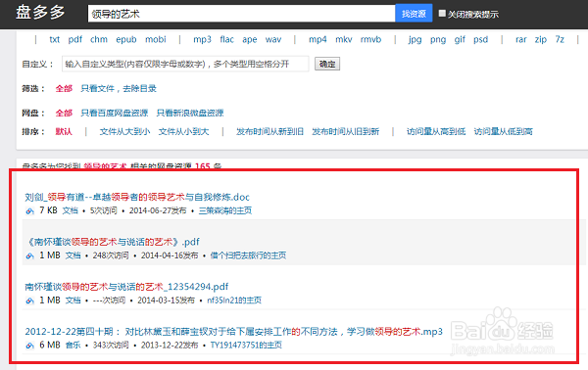Click 文档 category of the 7 KB result
Screen dimensions: 588x370
pos(71,210)
